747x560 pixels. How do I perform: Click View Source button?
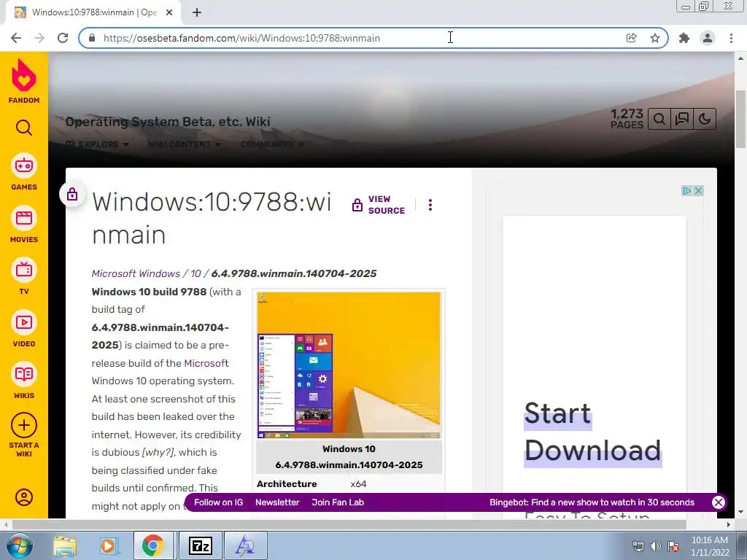click(x=379, y=205)
